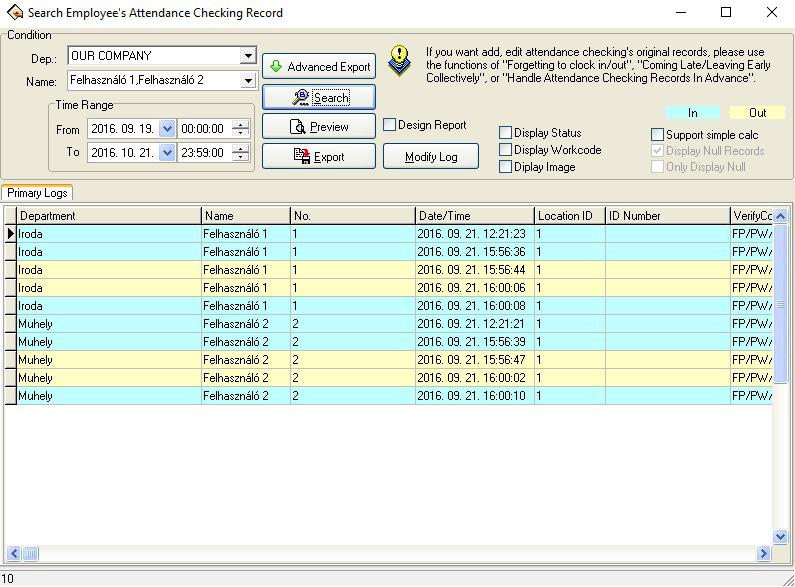Click the Preview button
Image resolution: width=795 pixels, height=587 pixels.
click(x=319, y=127)
